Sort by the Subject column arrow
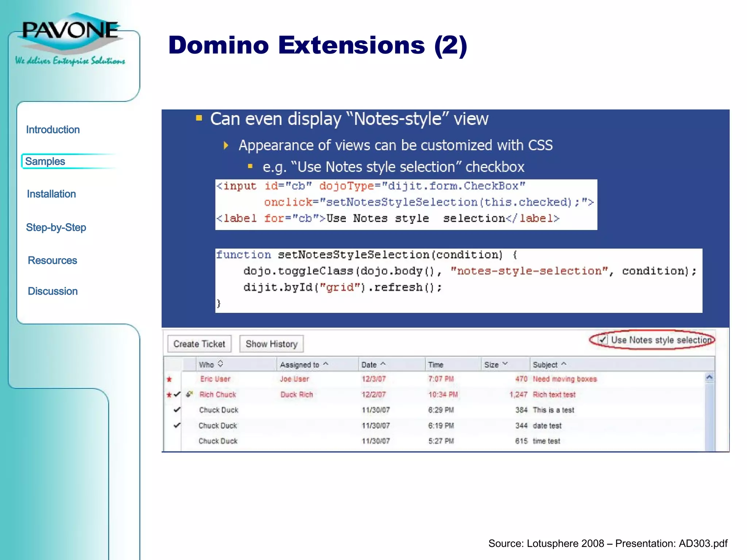Viewport: 747px width, 560px height. [x=564, y=364]
